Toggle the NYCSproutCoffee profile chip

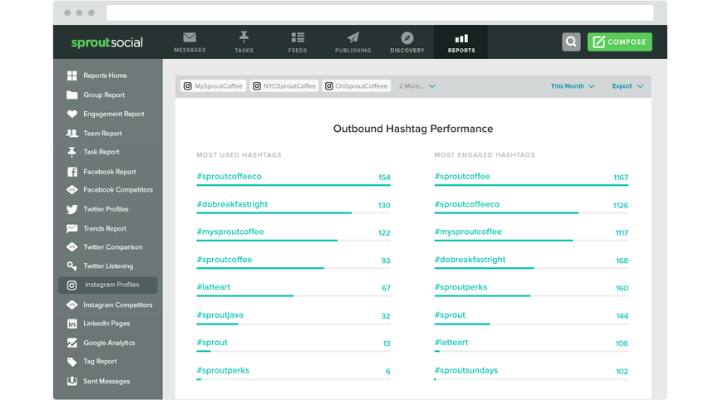[284, 86]
